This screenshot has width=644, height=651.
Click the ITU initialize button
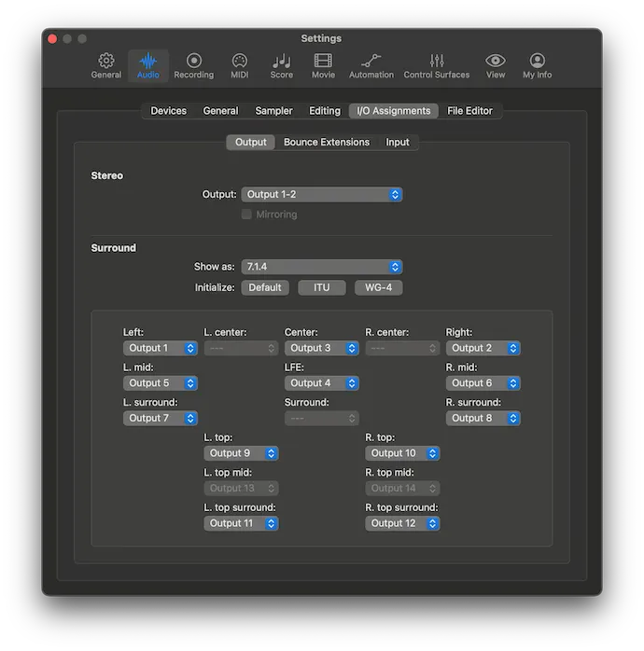tap(322, 287)
